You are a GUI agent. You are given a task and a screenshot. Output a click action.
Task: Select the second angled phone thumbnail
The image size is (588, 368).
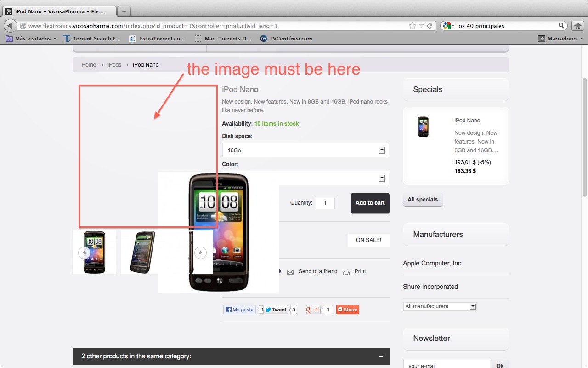139,252
